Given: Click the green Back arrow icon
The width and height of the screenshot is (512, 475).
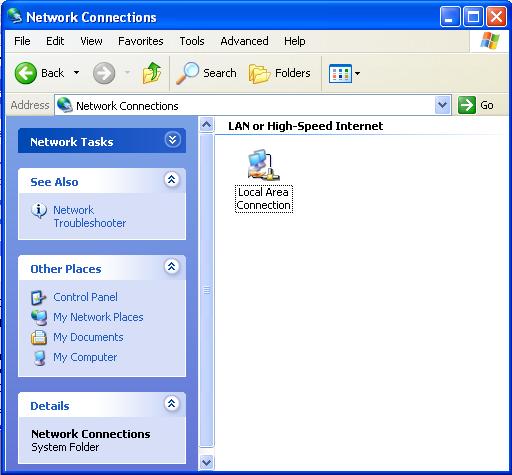Looking at the screenshot, I should [26, 73].
